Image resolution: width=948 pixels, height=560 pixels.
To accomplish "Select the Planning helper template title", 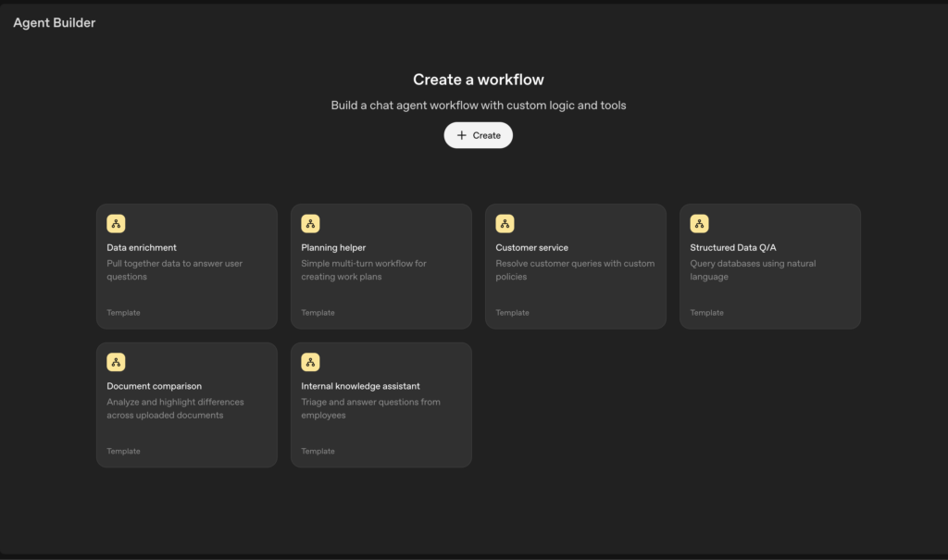I will (x=333, y=248).
